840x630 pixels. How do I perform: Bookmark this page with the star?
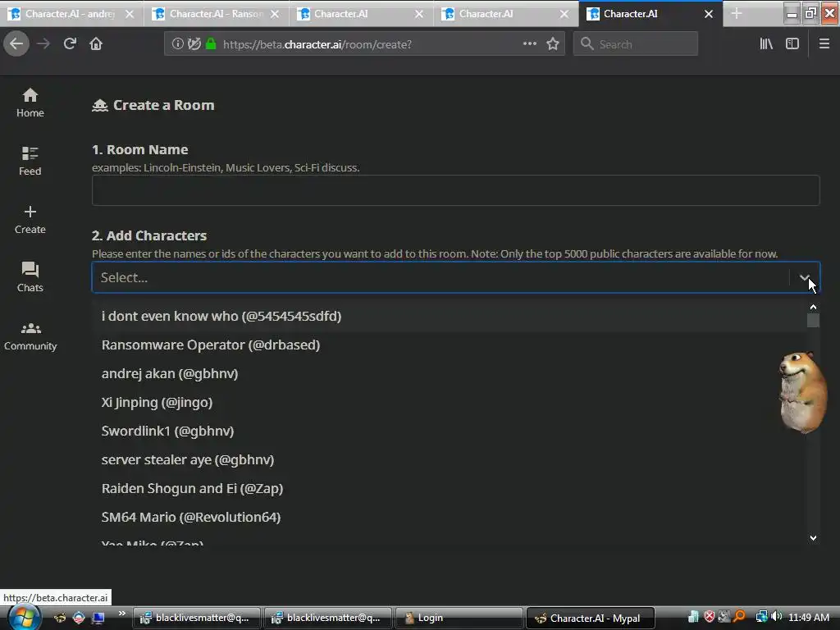(x=553, y=44)
